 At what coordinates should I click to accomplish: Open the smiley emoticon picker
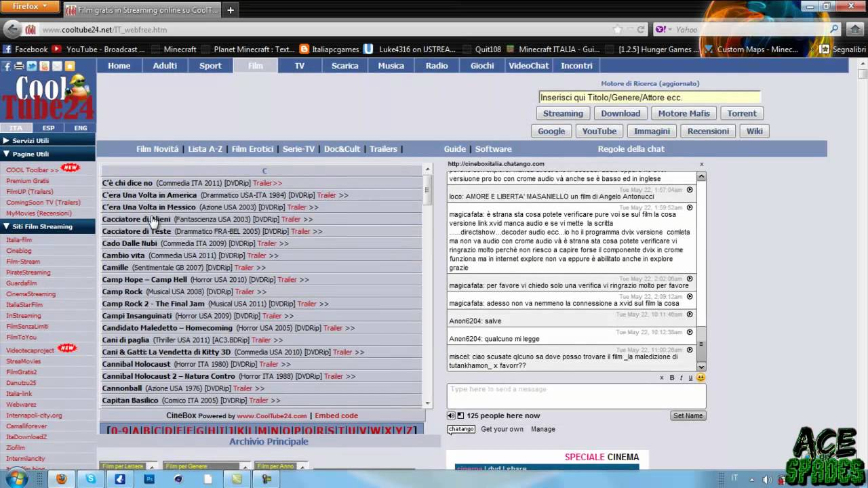[701, 378]
